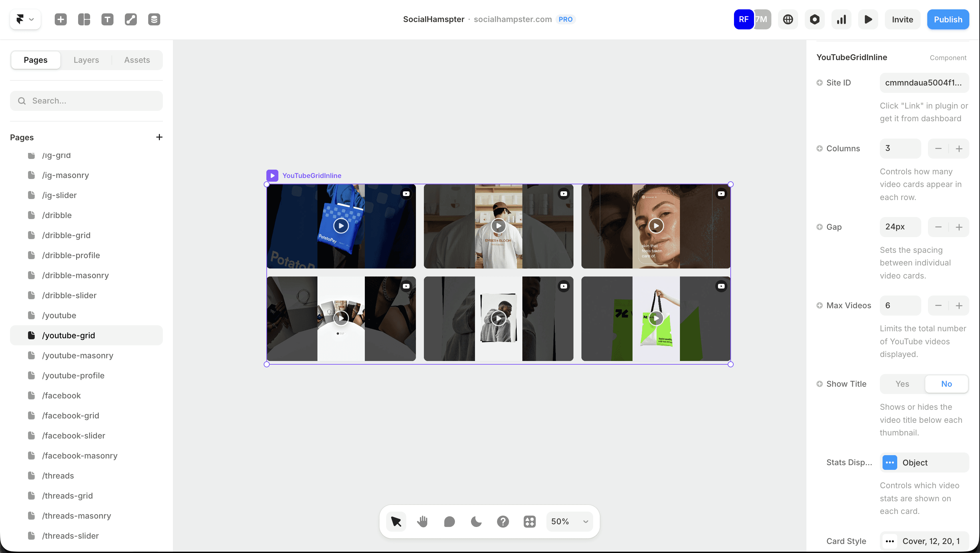The width and height of the screenshot is (980, 553).
Task: Switch to the Assets tab
Action: click(x=137, y=60)
